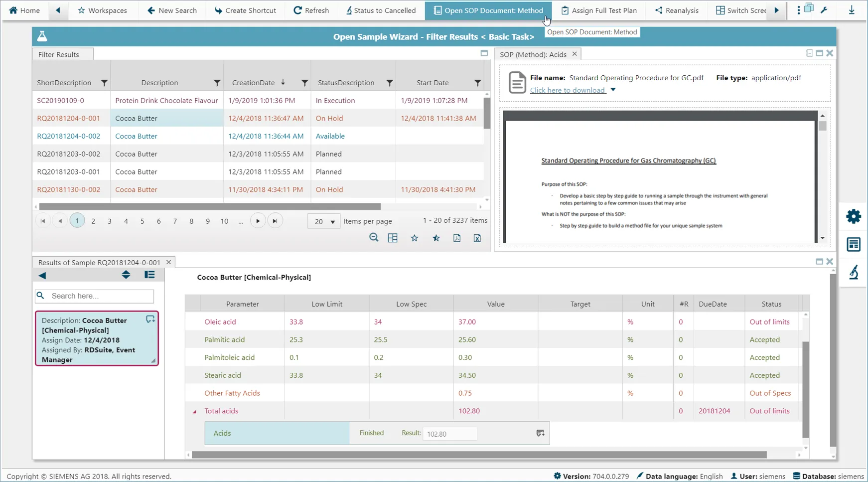The height and width of the screenshot is (482, 868).
Task: Open the grid layout view icon
Action: (x=393, y=238)
